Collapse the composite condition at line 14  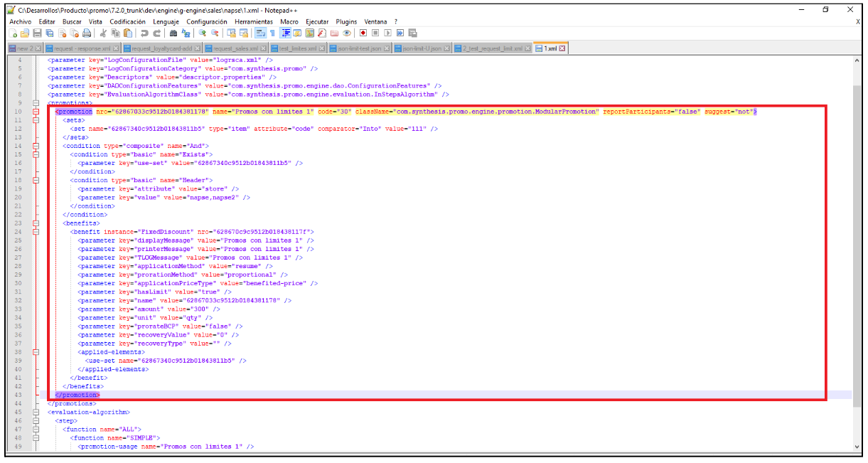coord(36,146)
